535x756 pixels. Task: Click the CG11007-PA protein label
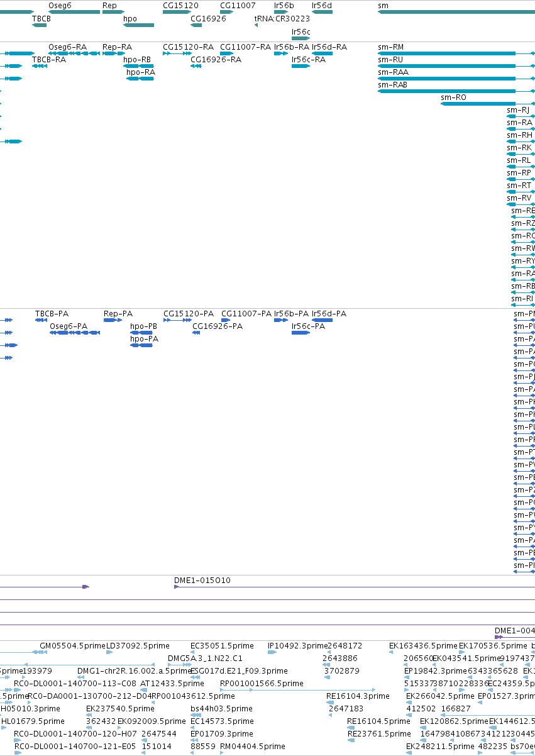pos(246,313)
